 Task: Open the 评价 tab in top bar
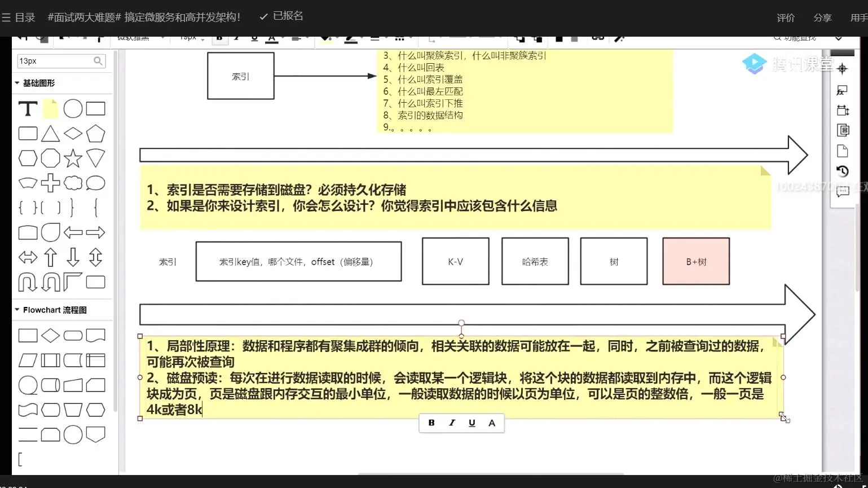tap(786, 18)
